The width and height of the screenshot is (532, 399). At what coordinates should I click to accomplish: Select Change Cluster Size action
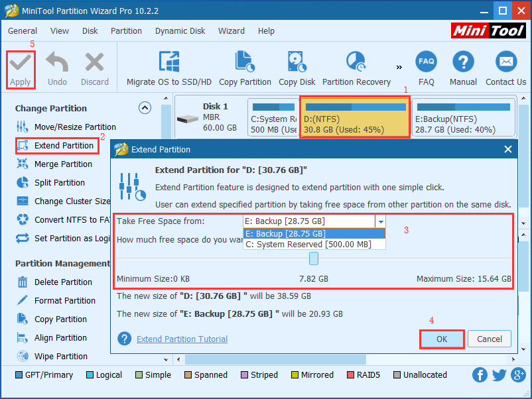click(63, 201)
